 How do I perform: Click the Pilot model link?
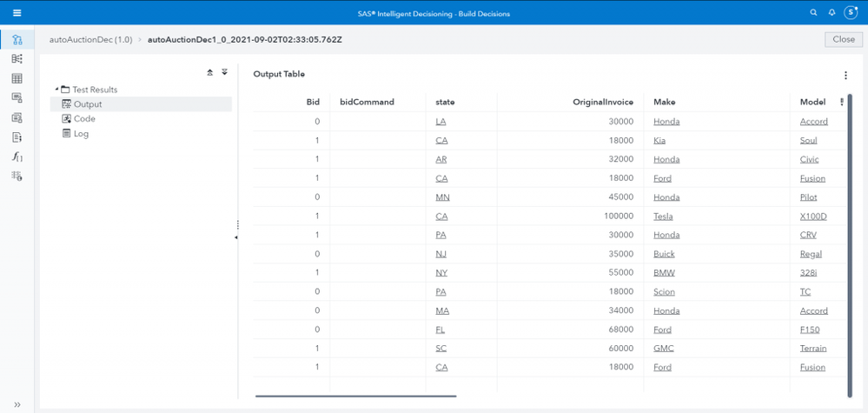[808, 197]
